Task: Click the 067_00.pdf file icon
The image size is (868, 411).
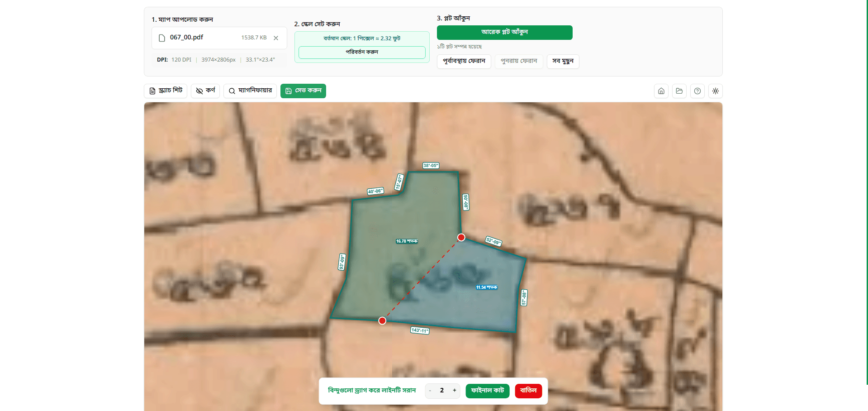Action: [162, 38]
